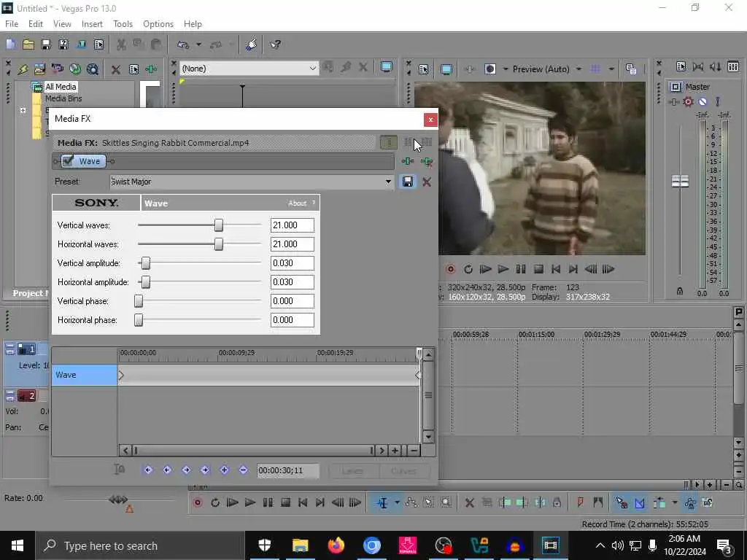Click the Master volume fader
Image resolution: width=747 pixels, height=560 pixels.
(x=680, y=181)
